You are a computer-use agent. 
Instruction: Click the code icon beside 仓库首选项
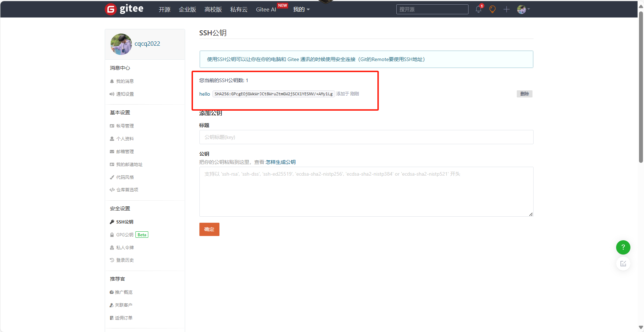112,190
